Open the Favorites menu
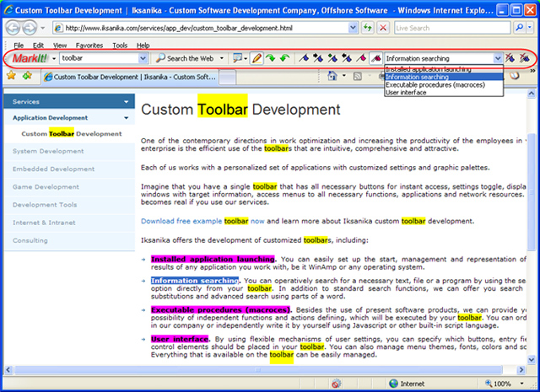The height and width of the screenshot is (392, 540). pos(89,46)
